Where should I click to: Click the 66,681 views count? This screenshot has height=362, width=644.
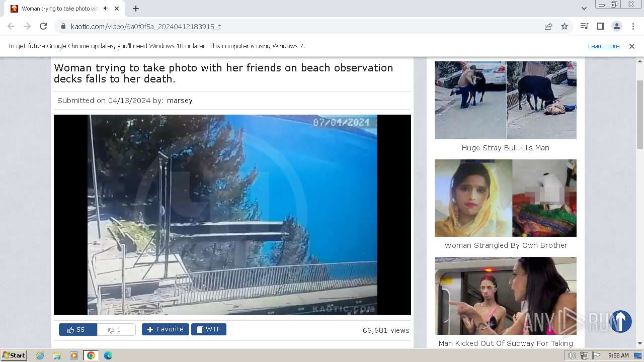pos(386,330)
